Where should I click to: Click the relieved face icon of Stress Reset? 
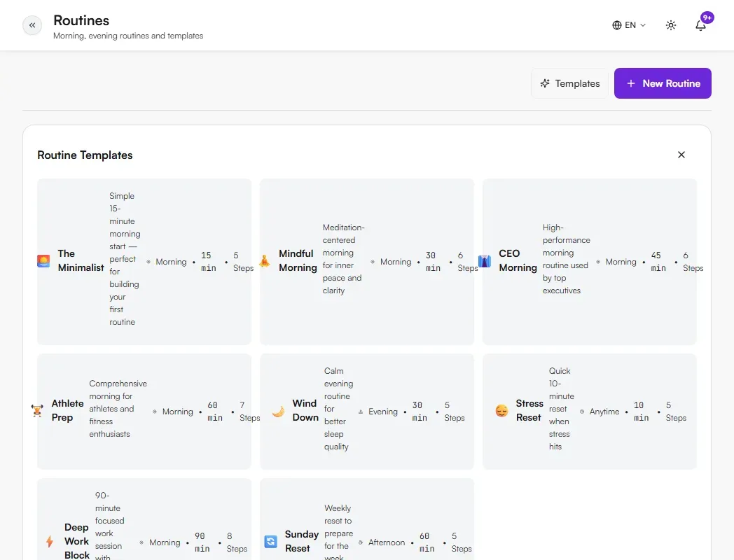tap(501, 411)
